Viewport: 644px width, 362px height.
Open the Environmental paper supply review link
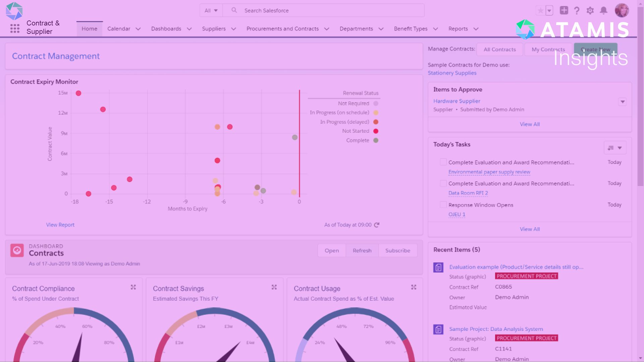coord(489,172)
